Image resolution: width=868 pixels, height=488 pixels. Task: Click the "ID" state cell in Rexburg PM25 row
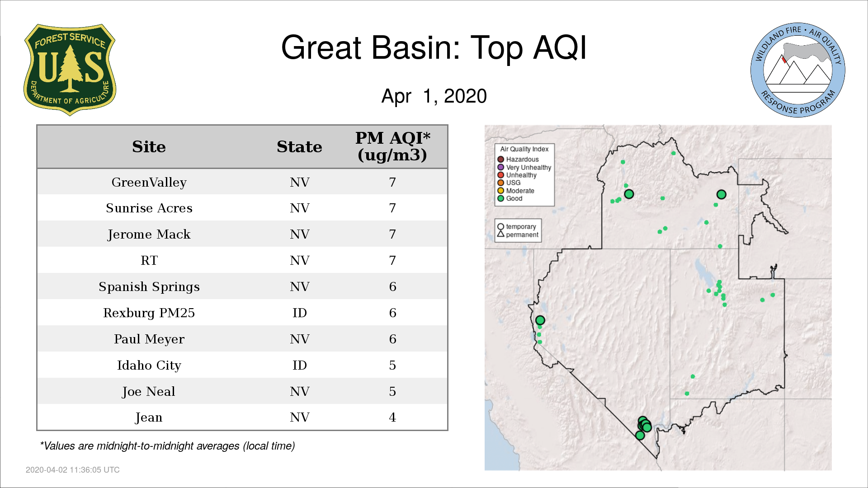click(299, 313)
